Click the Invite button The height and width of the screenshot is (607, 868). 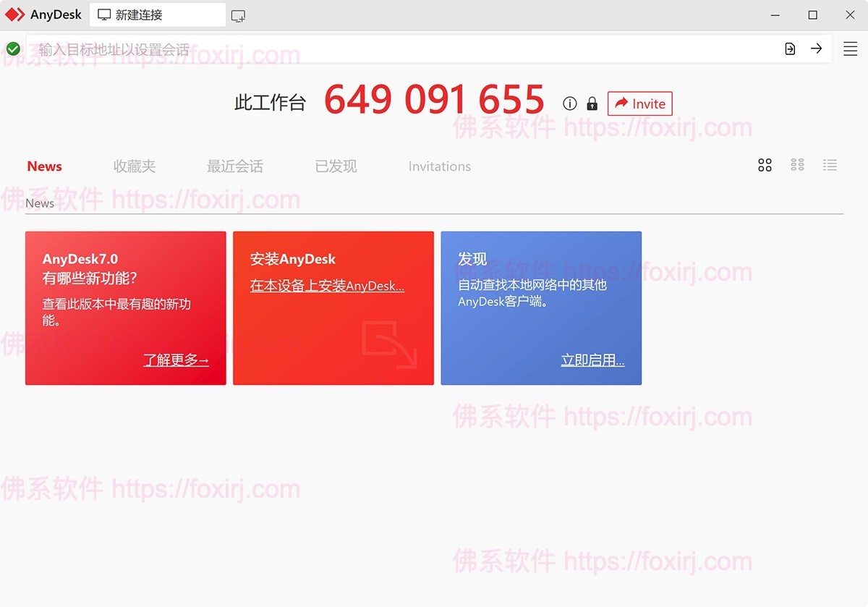point(639,103)
